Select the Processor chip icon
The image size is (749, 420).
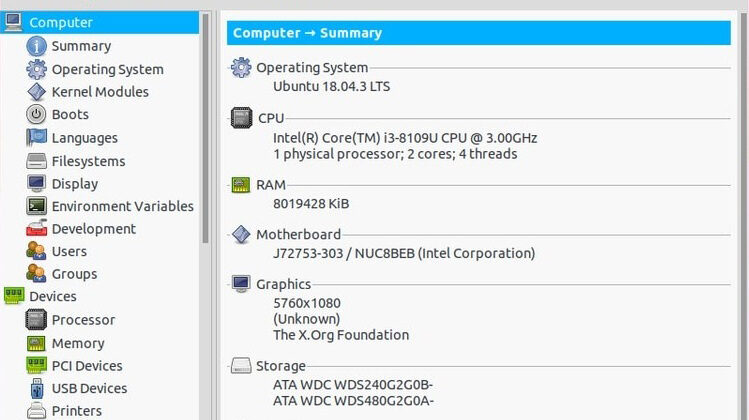click(36, 320)
